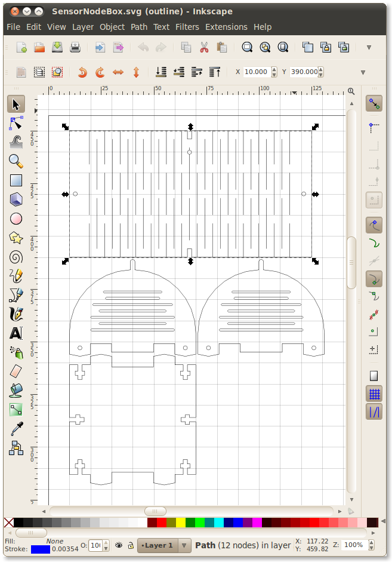This screenshot has height=562, width=392.
Task: Toggle layer visibility eye icon
Action: 119,545
